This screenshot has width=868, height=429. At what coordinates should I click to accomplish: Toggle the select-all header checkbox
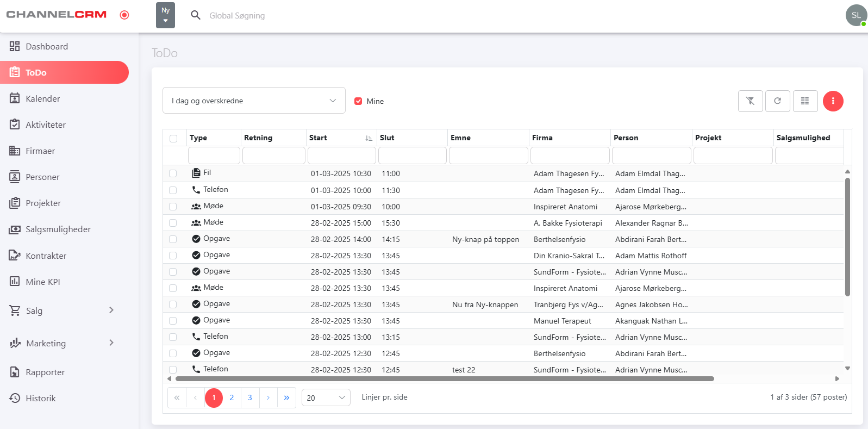click(173, 138)
